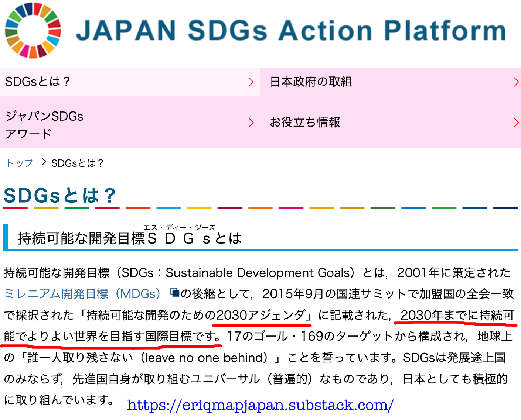
Task: Open the お役立ち情報 menu item
Action: click(391, 123)
